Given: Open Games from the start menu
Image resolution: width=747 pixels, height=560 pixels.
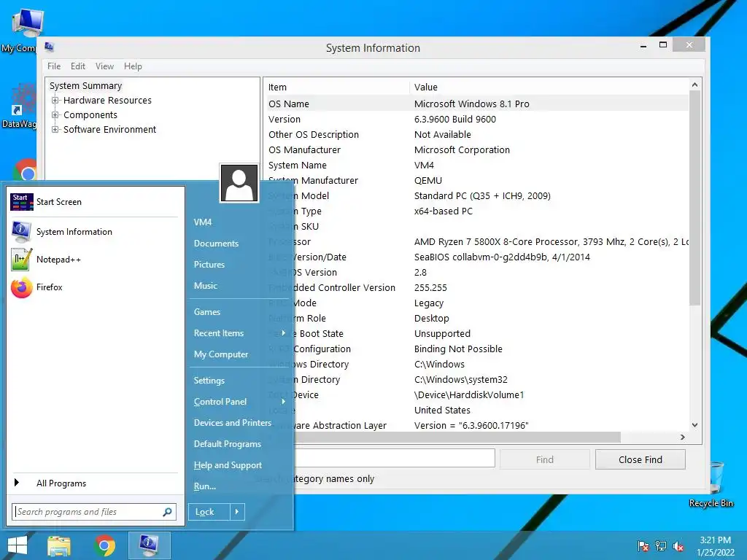Looking at the screenshot, I should click(x=206, y=312).
